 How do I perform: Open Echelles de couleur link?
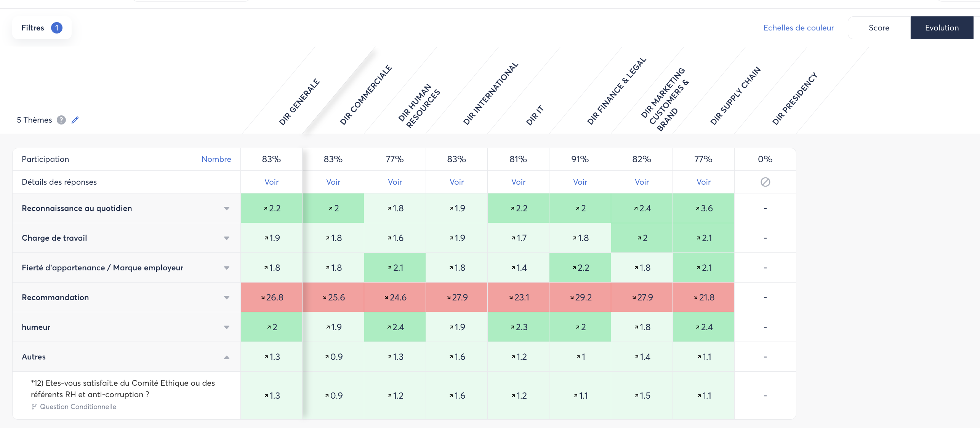(798, 28)
